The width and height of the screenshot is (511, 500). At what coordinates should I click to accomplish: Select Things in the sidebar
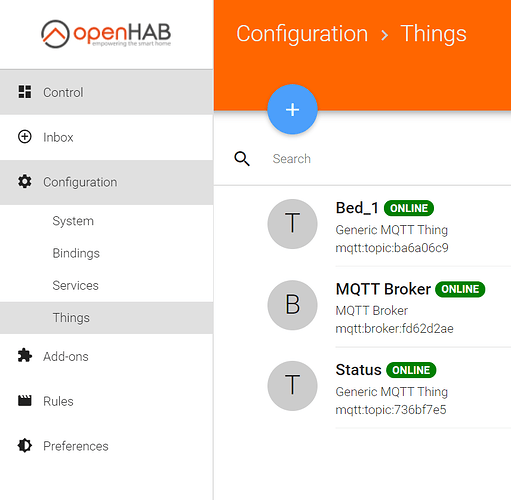click(107, 318)
